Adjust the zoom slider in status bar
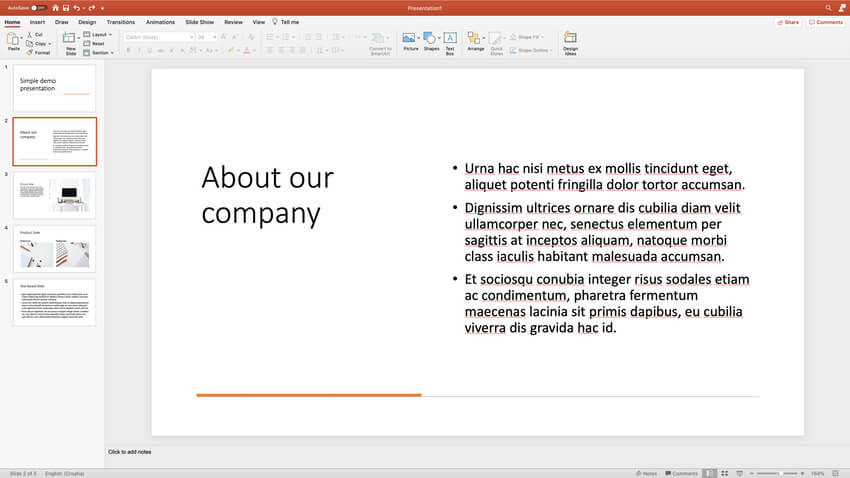The height and width of the screenshot is (478, 850). [780, 473]
